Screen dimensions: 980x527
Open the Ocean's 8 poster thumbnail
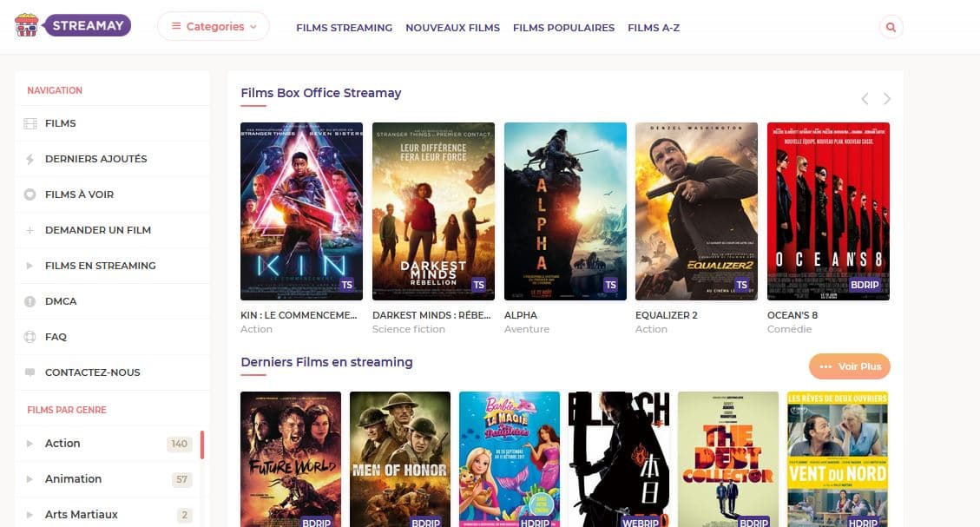[x=829, y=211]
